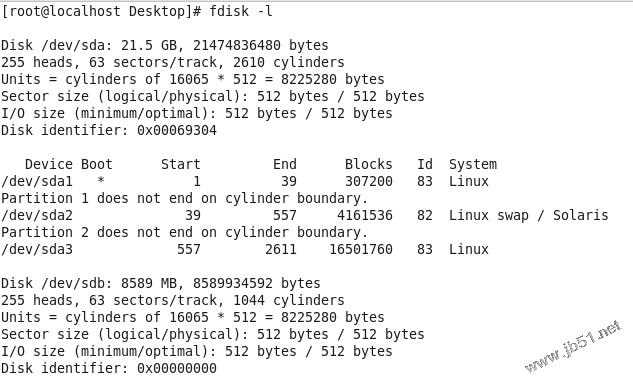
Task: Click the www.jb51.net watermark
Action: [x=573, y=346]
